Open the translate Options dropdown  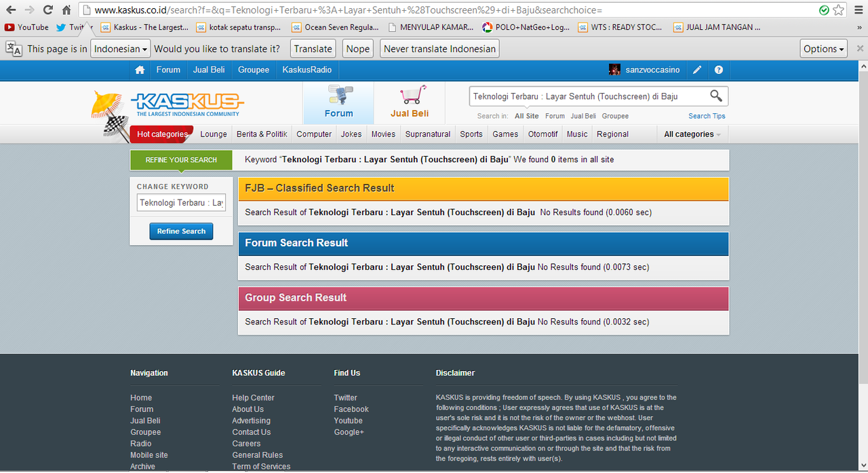(824, 49)
